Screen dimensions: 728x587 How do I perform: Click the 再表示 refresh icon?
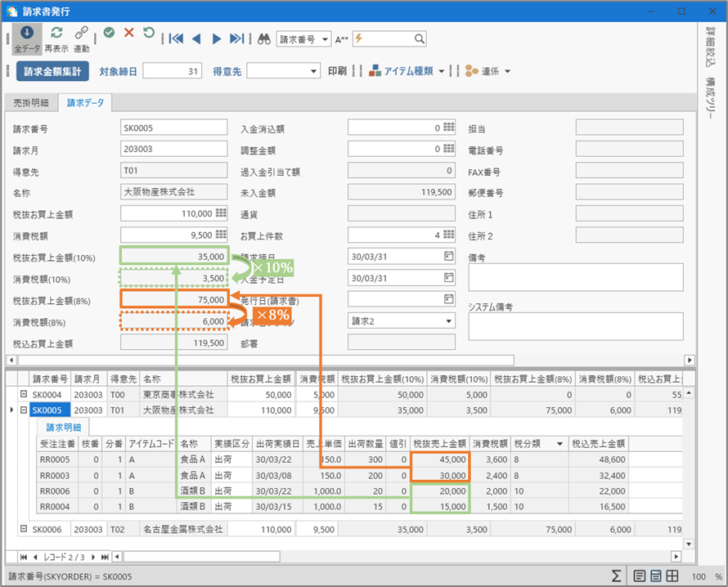(x=56, y=33)
